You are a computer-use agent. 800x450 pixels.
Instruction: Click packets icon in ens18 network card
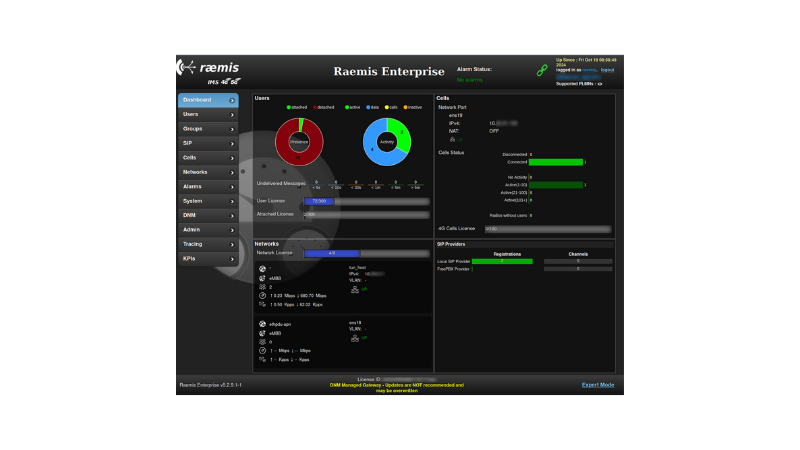(x=262, y=359)
